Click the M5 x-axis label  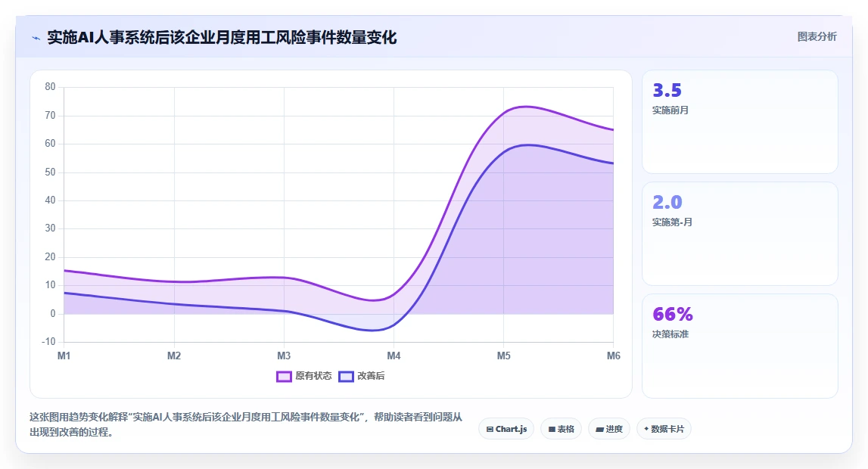click(503, 356)
